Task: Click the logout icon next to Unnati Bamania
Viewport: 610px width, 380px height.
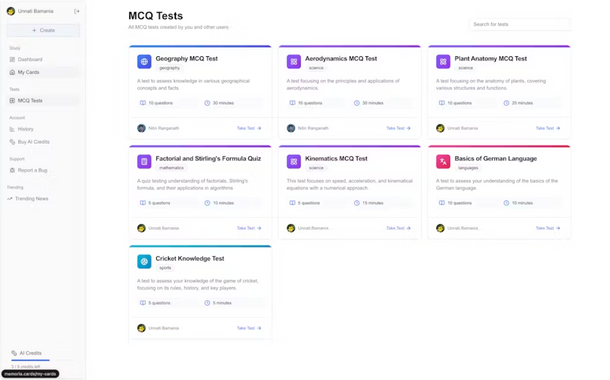Action: click(77, 11)
